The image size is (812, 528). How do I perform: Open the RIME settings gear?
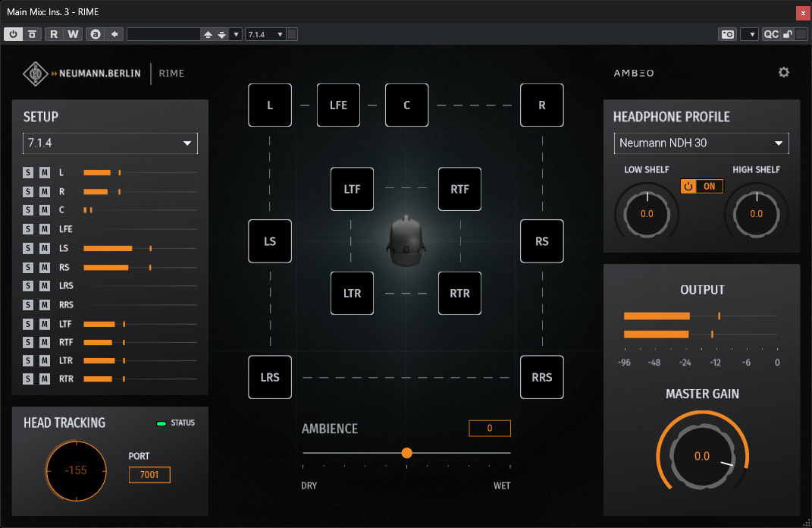click(x=783, y=73)
